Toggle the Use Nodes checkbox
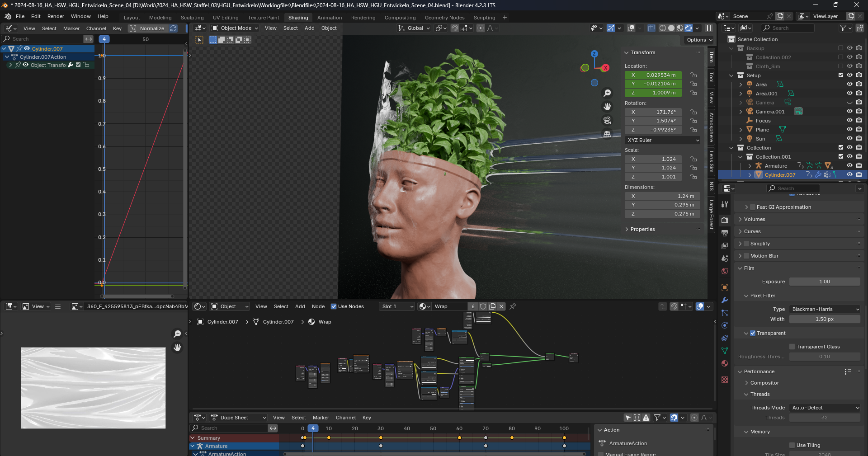This screenshot has width=868, height=456. point(334,306)
